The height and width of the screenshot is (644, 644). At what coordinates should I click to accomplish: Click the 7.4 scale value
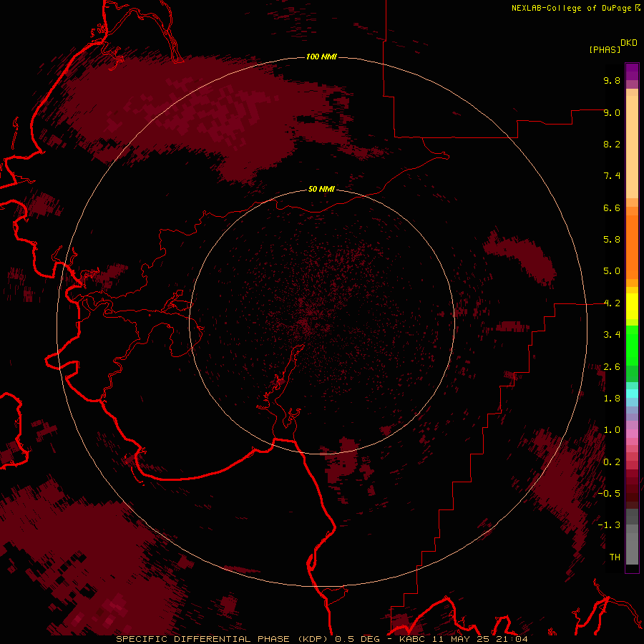coord(612,176)
